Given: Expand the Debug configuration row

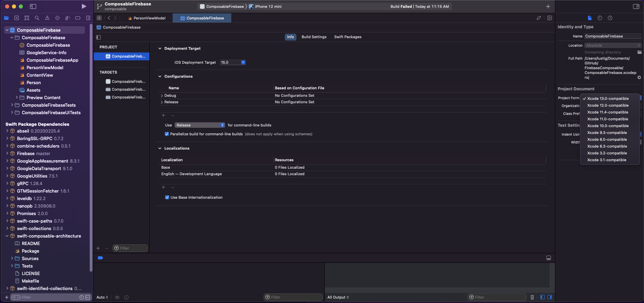Looking at the screenshot, I should [x=162, y=96].
